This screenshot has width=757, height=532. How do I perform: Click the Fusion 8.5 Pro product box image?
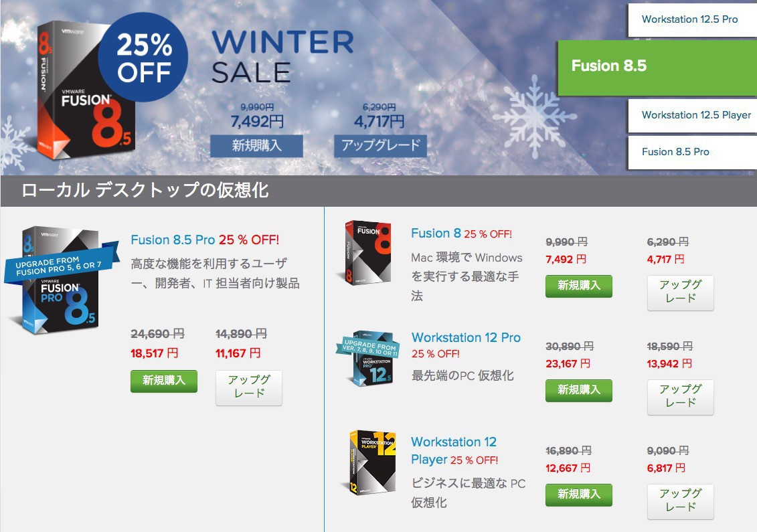62,280
